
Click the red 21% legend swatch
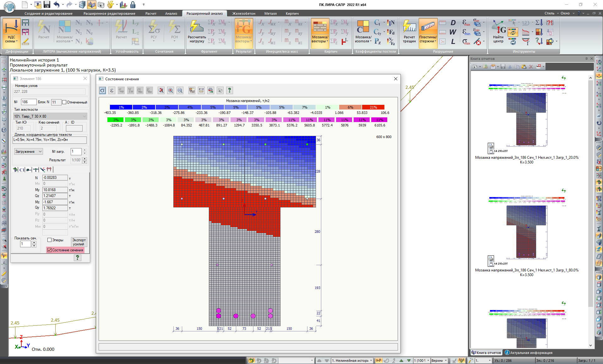coord(373,107)
